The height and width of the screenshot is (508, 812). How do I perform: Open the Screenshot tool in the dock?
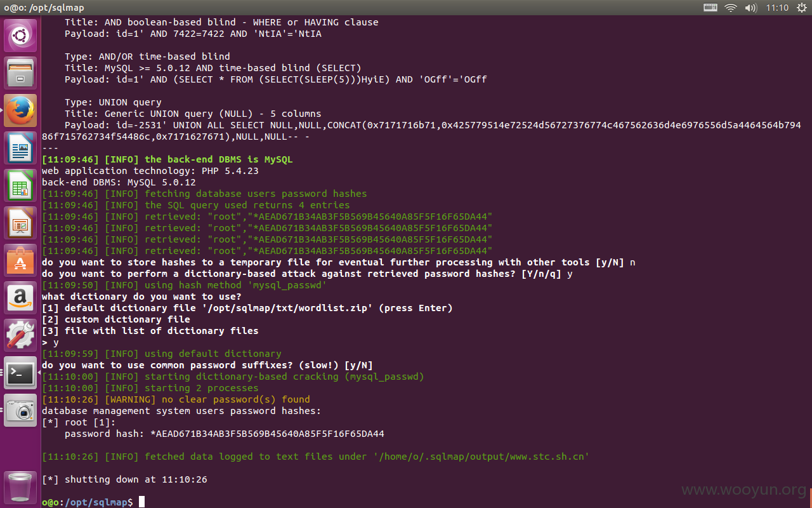click(20, 410)
